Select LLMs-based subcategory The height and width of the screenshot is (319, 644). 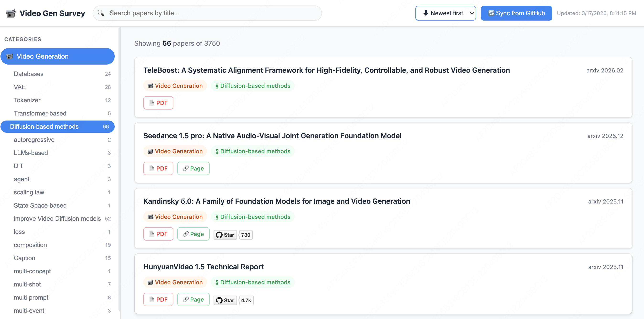(x=58, y=153)
